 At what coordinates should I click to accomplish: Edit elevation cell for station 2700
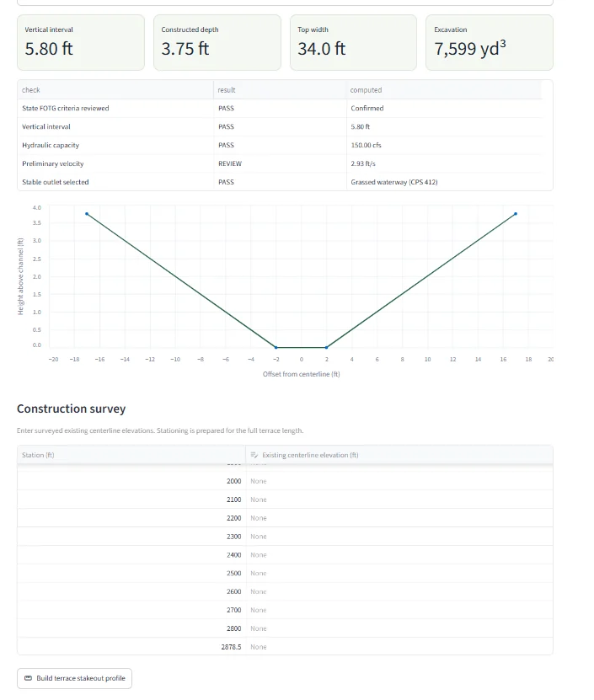pyautogui.click(x=399, y=610)
